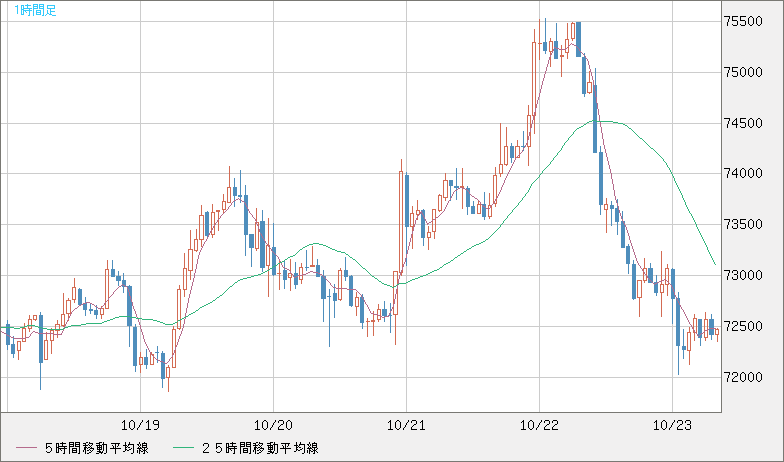Screen dimensions: 784x462
Task: Click the 10/19 date label
Action: tap(140, 425)
